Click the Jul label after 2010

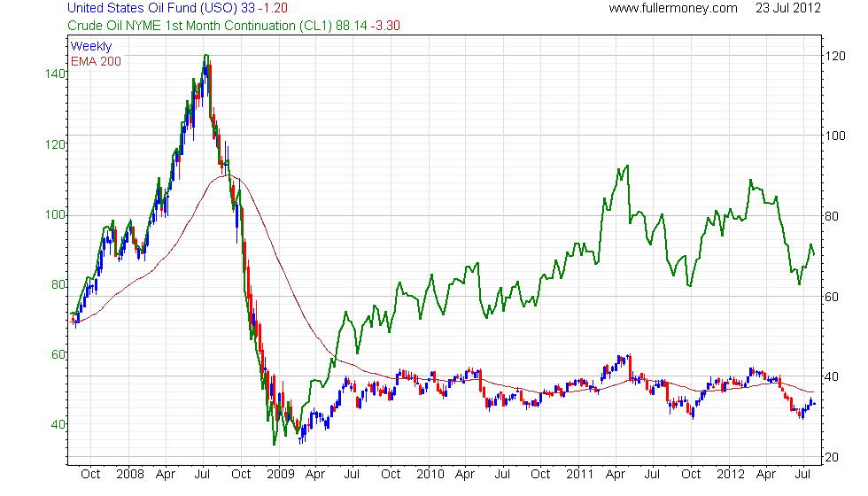(502, 475)
